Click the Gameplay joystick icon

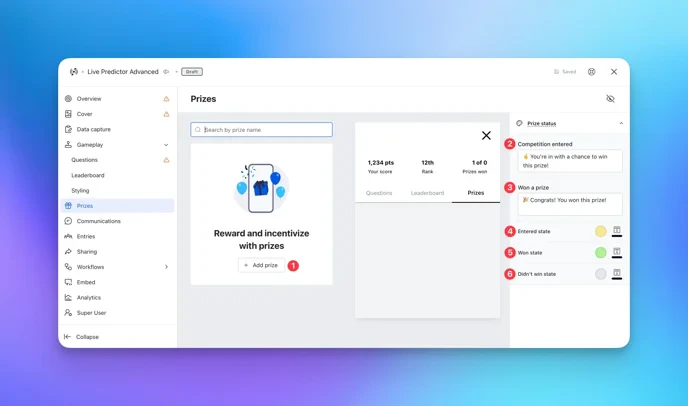(x=68, y=144)
